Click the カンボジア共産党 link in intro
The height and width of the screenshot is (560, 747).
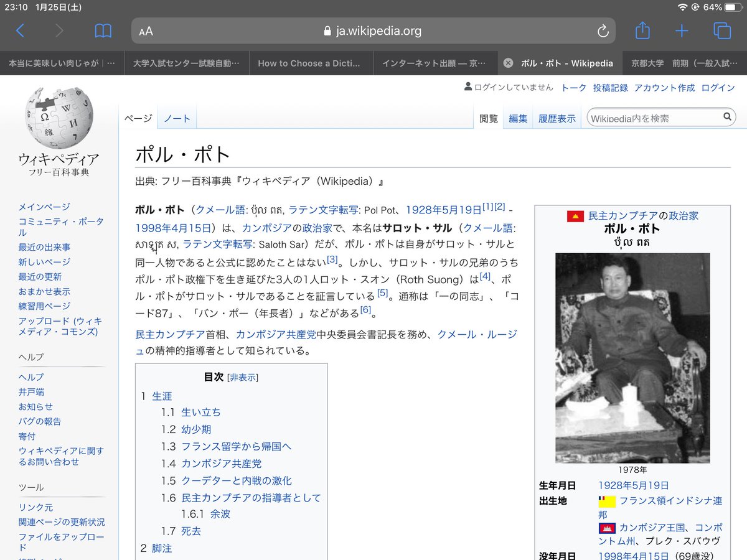point(276,334)
